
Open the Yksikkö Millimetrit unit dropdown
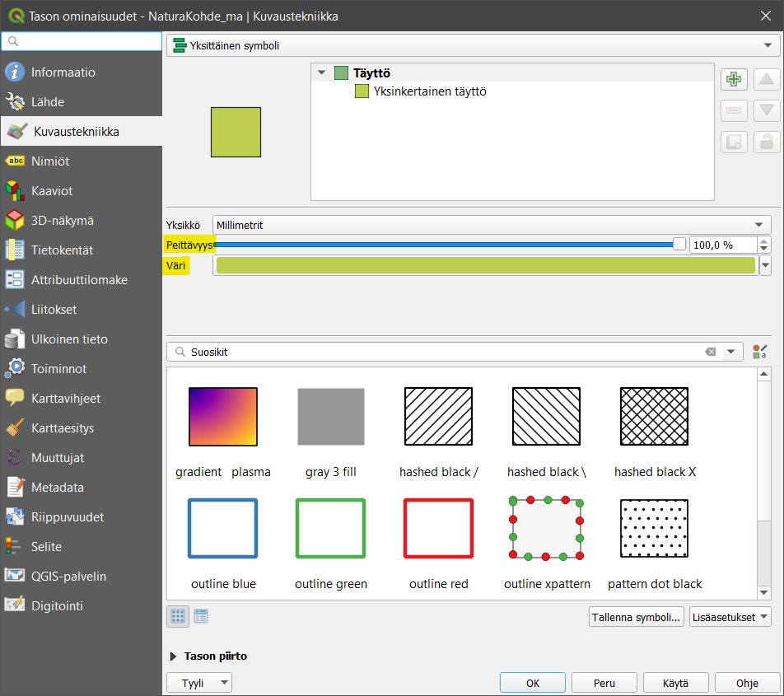[x=492, y=225]
